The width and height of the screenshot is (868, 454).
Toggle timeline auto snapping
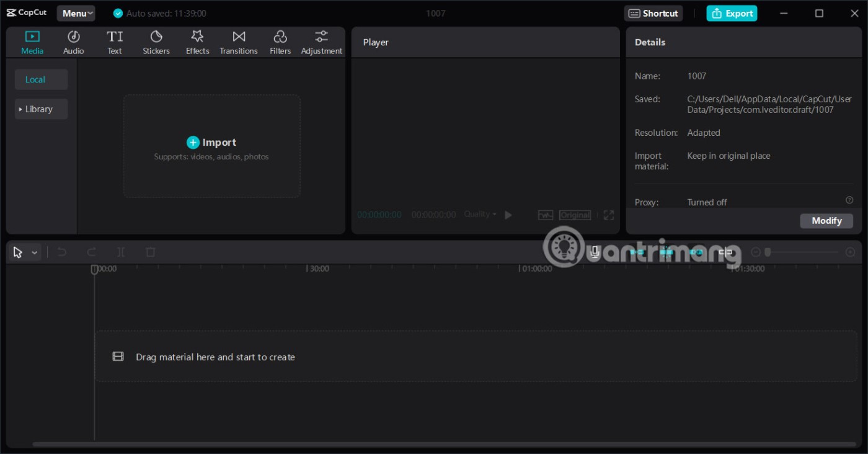tap(666, 252)
